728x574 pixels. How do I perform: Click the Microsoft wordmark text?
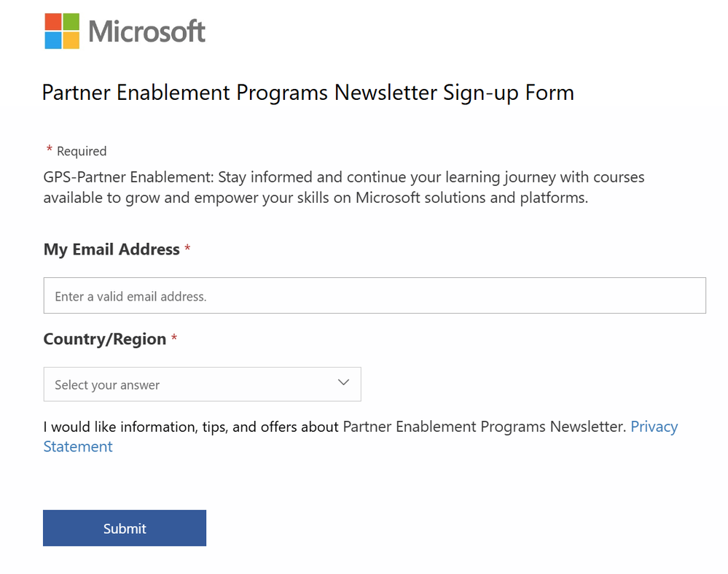pyautogui.click(x=146, y=31)
